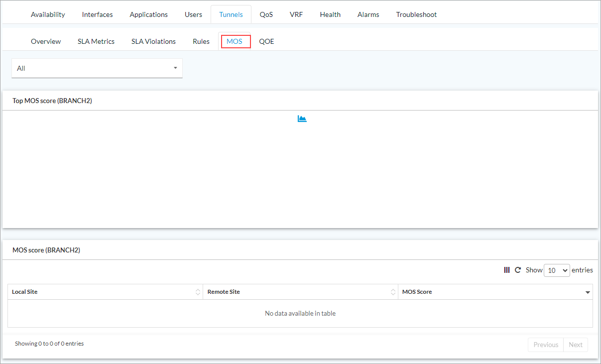The width and height of the screenshot is (601, 364).
Task: Click the Remote Site column header
Action: click(x=300, y=292)
